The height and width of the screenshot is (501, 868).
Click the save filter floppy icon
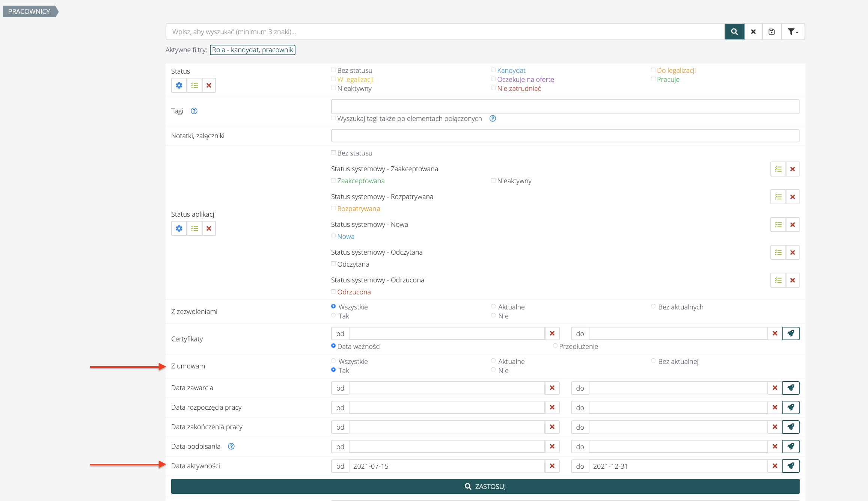tap(772, 32)
